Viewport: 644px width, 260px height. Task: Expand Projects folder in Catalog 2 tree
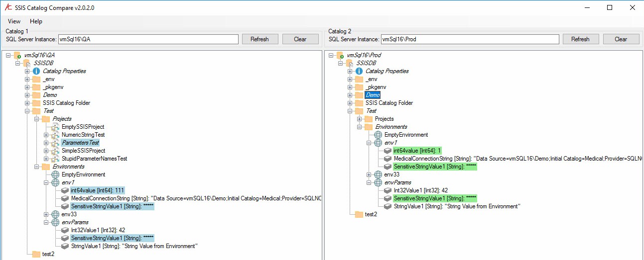click(x=360, y=119)
